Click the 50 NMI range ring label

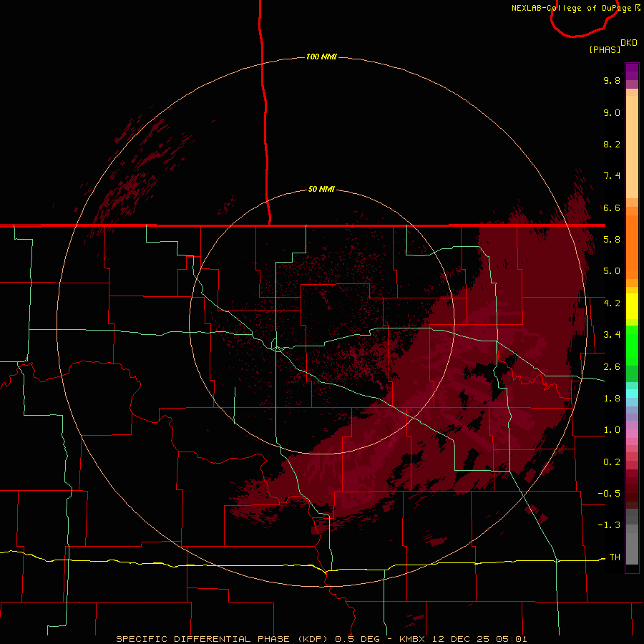click(x=321, y=190)
